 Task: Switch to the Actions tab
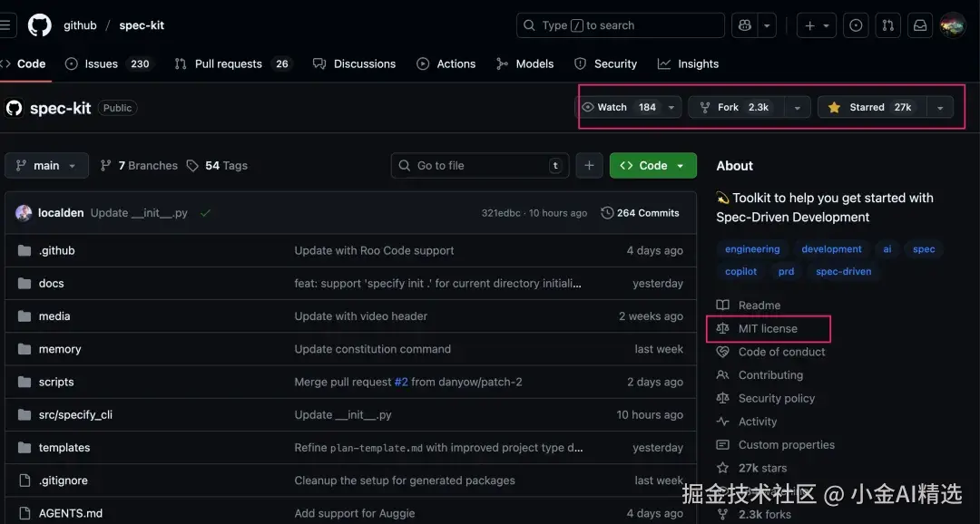click(x=446, y=63)
